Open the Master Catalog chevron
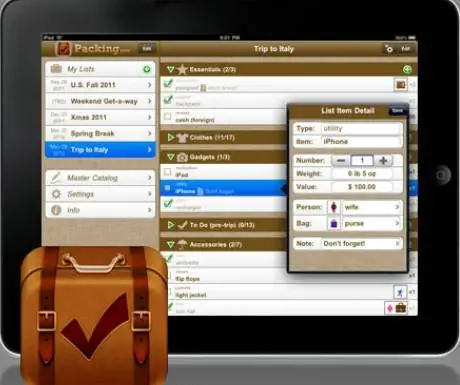The width and height of the screenshot is (460, 385). point(150,178)
